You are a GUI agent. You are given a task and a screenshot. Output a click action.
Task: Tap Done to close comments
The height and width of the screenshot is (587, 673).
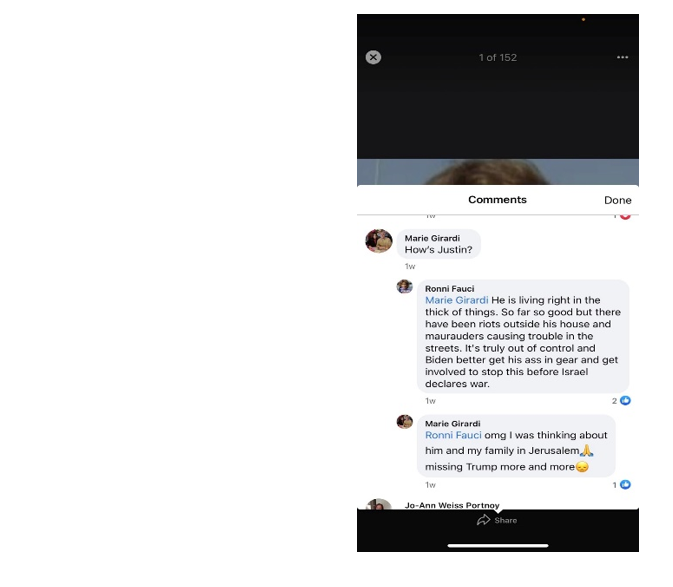pos(617,200)
